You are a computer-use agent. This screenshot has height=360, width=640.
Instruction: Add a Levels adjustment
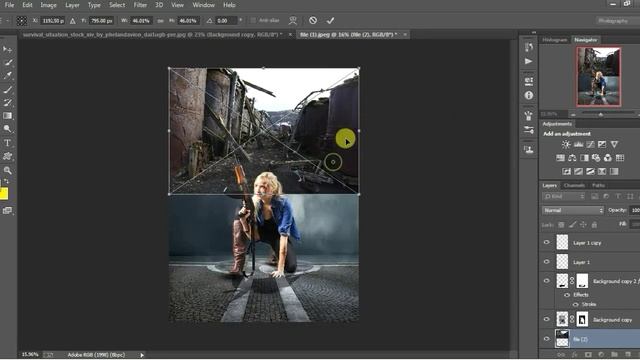pos(578,144)
